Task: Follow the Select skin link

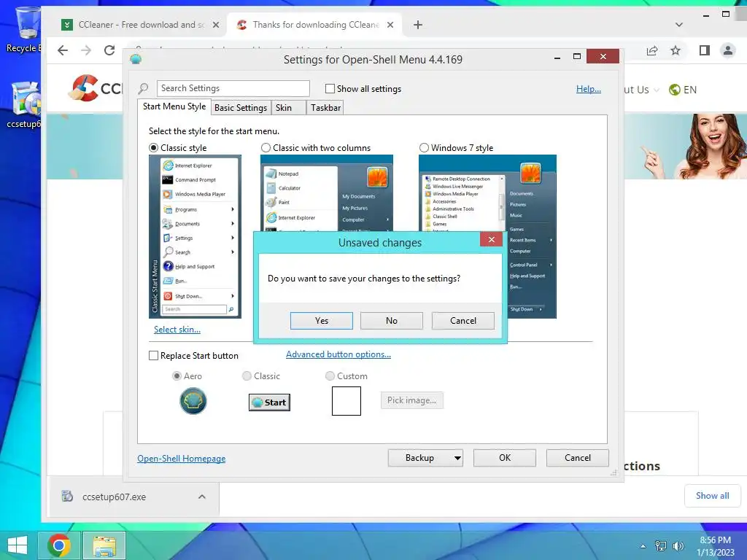Action: point(177,329)
